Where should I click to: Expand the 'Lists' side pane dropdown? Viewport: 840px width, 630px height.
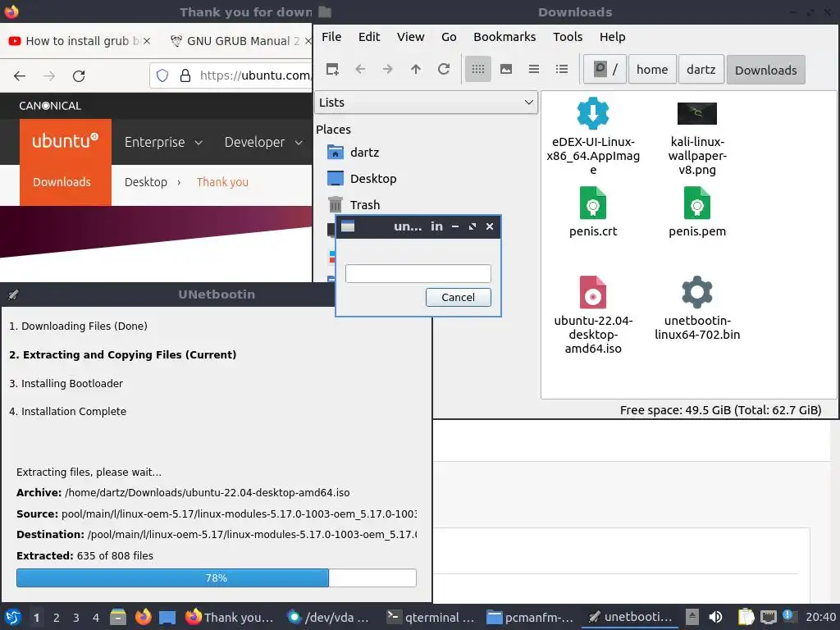[x=426, y=103]
